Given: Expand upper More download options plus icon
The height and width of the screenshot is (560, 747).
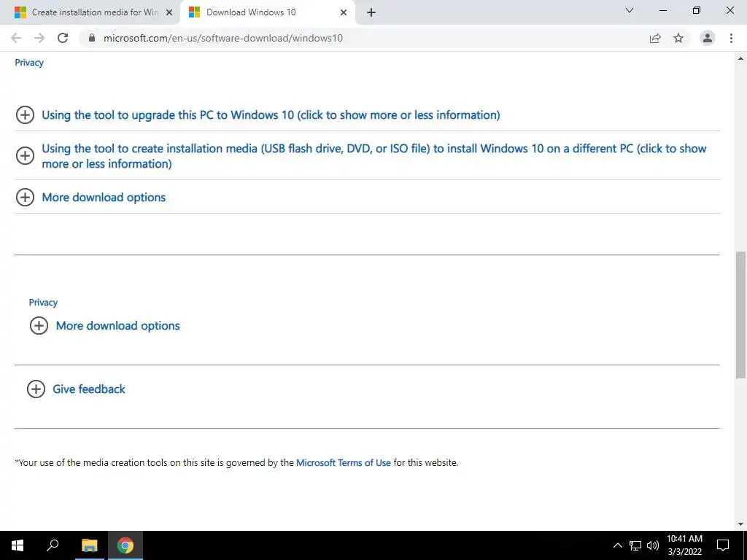Looking at the screenshot, I should coord(25,197).
